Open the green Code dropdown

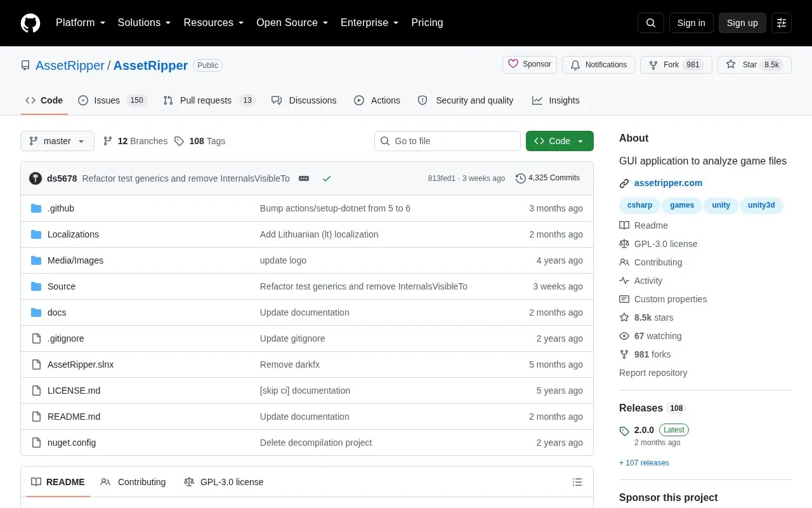click(560, 141)
